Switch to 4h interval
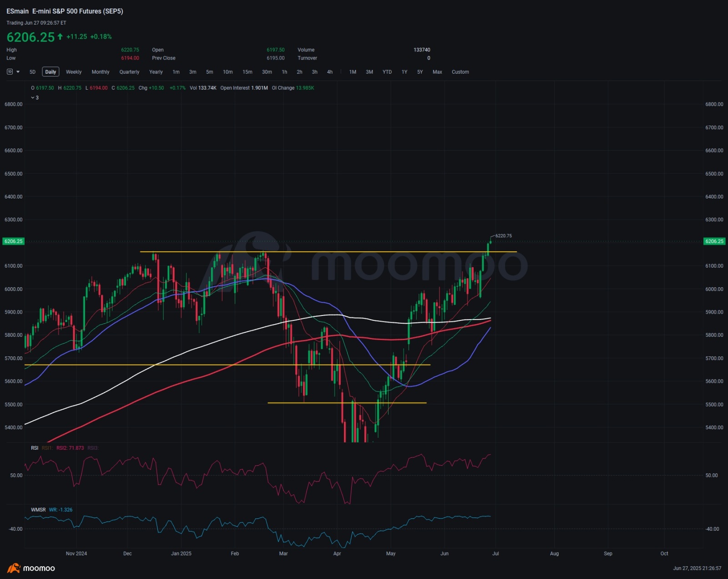 pos(330,72)
